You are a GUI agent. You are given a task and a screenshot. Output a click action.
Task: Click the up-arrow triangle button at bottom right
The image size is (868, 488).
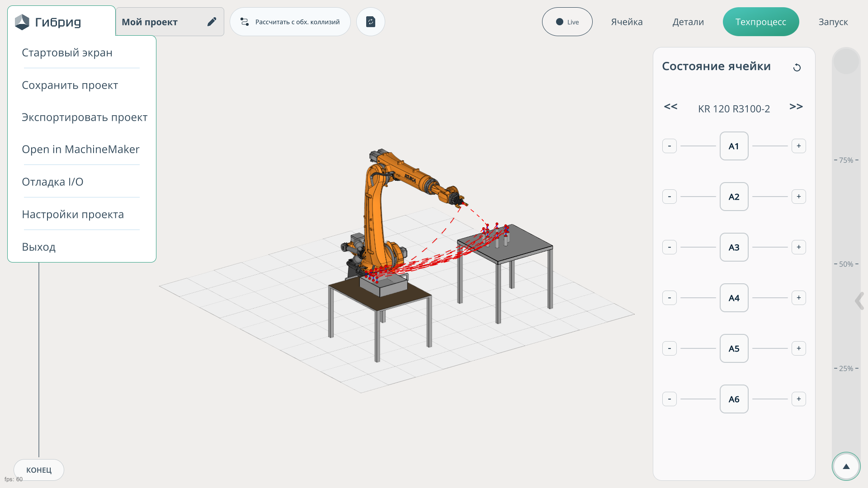tap(846, 466)
